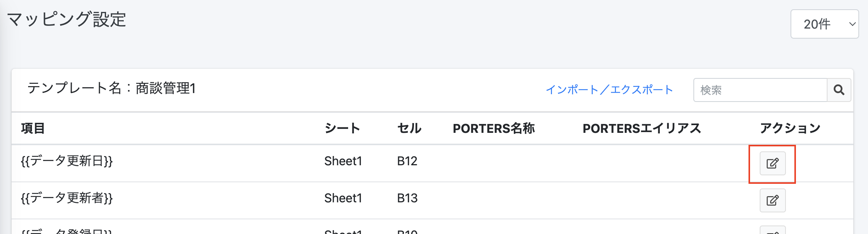Click the セル column header

click(409, 128)
